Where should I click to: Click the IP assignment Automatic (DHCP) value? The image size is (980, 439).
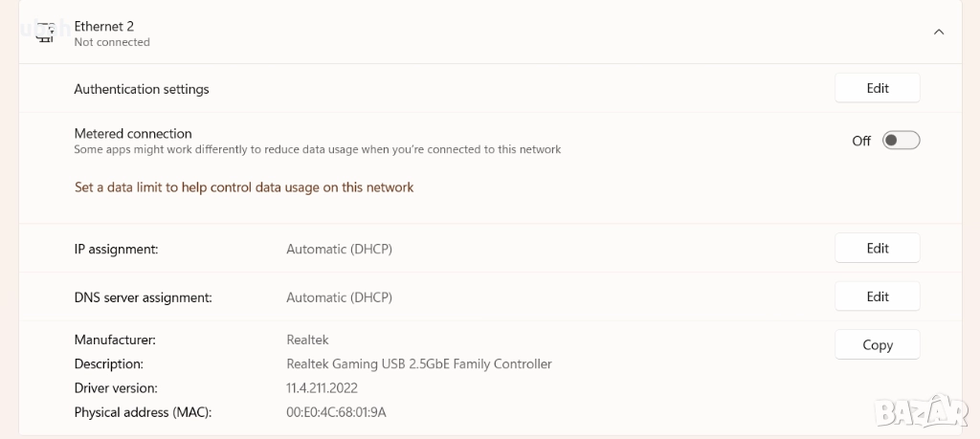pos(340,249)
